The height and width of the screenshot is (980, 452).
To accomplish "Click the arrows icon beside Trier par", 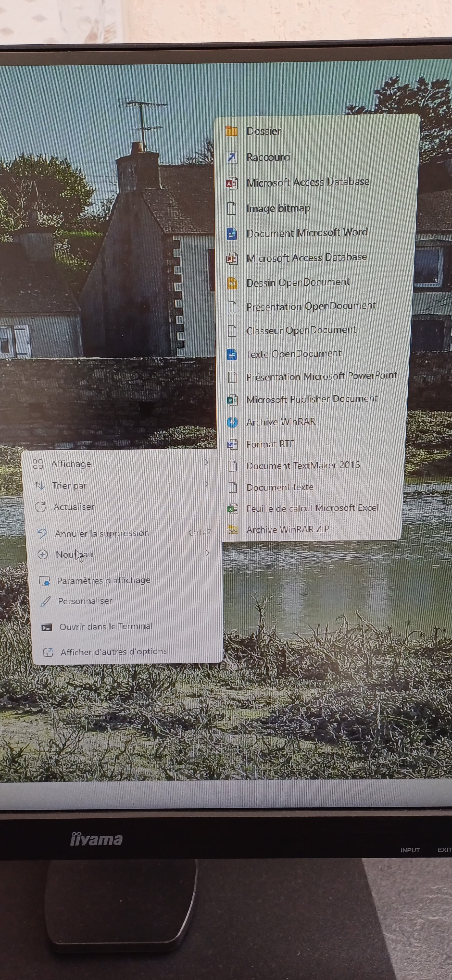I will point(39,485).
